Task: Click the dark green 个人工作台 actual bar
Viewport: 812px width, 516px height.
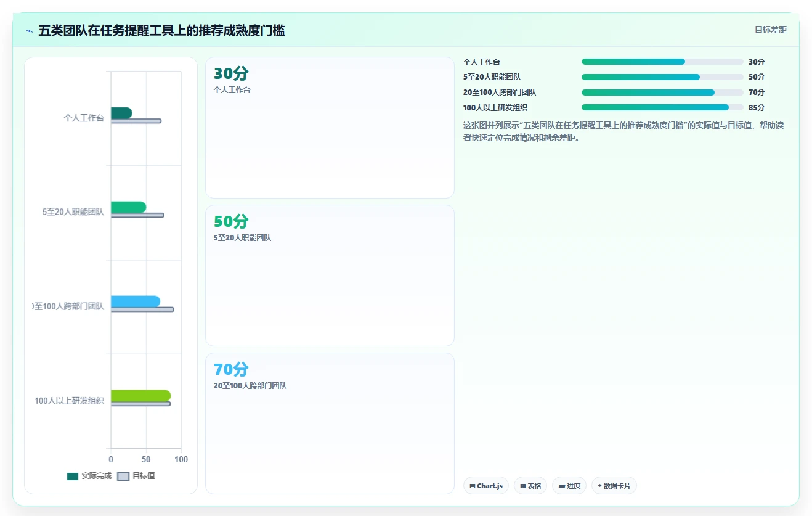Action: click(121, 113)
